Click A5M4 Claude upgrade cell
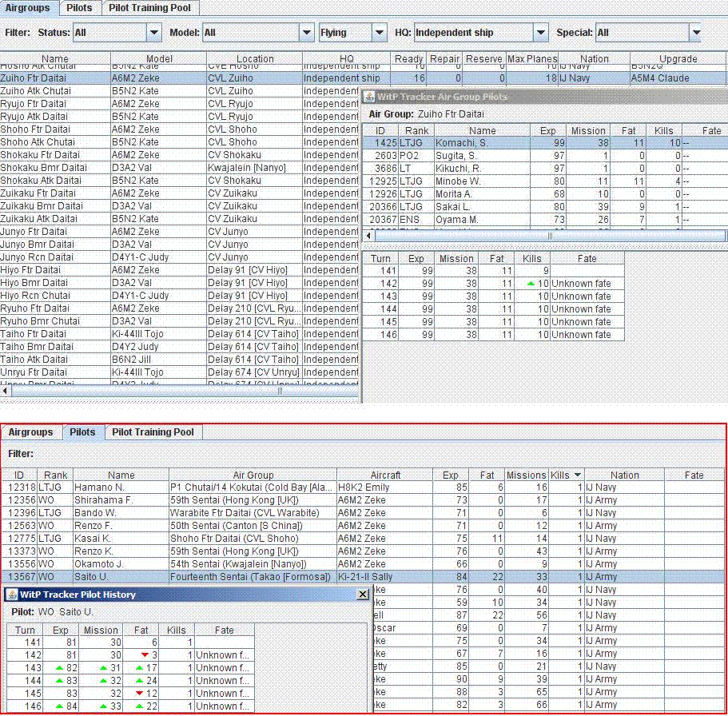The height and width of the screenshot is (716, 728). [678, 78]
